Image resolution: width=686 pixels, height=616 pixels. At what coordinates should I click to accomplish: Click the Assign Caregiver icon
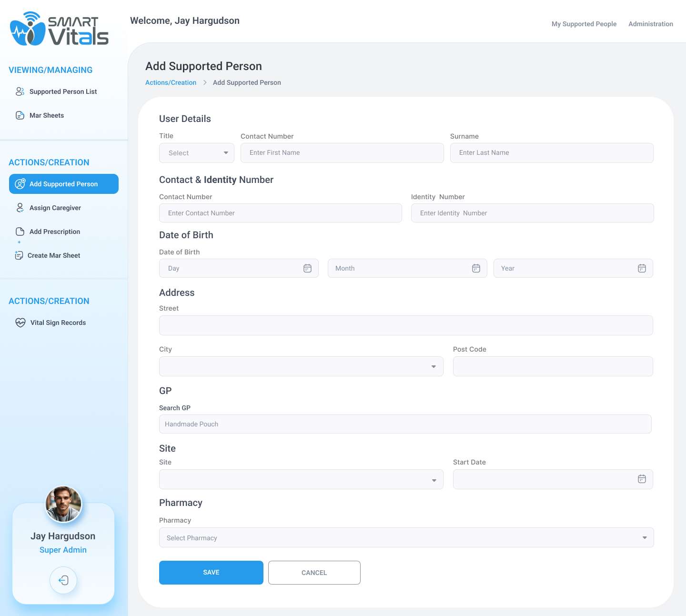(20, 208)
